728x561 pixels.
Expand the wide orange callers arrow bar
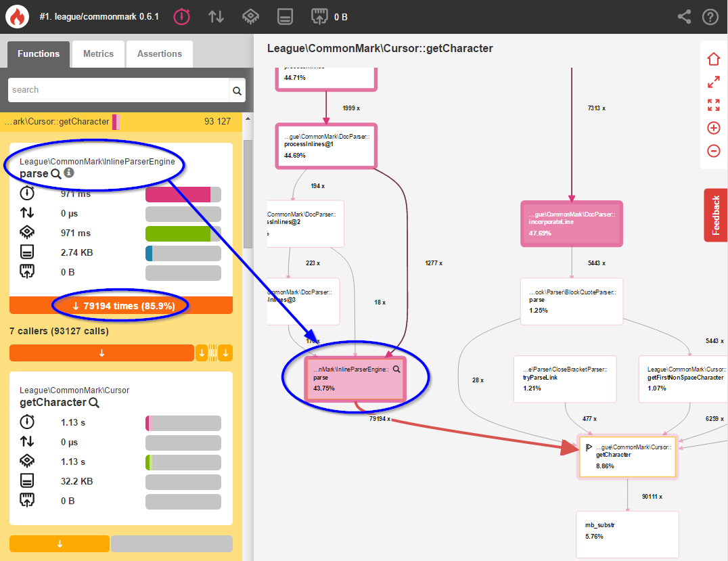pyautogui.click(x=101, y=353)
